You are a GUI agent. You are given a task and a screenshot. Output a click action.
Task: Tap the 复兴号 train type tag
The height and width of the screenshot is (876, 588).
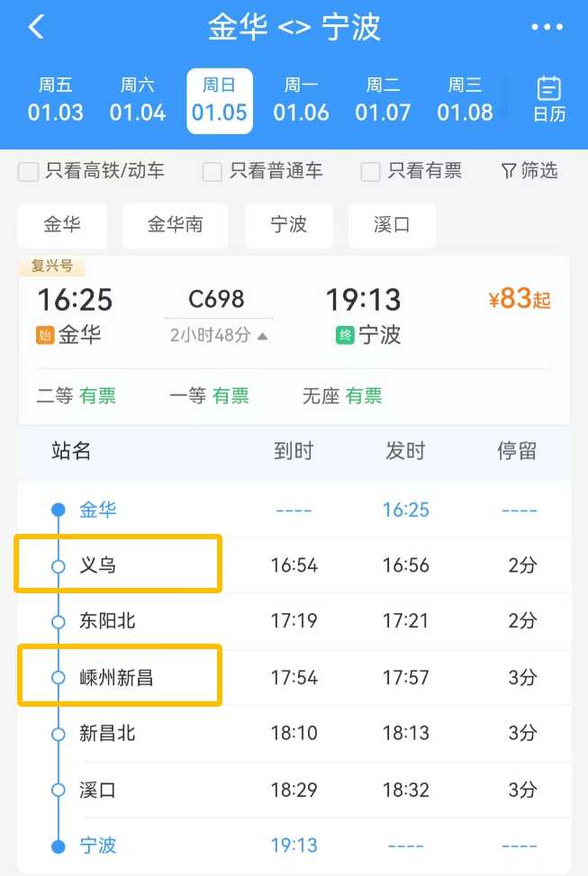pos(51,266)
